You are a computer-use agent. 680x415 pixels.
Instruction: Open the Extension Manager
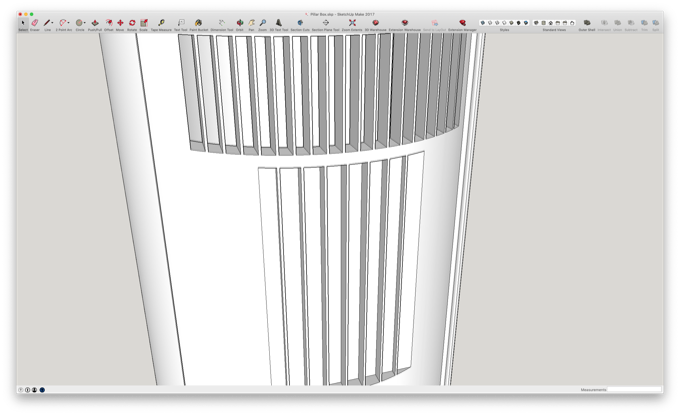(x=462, y=23)
